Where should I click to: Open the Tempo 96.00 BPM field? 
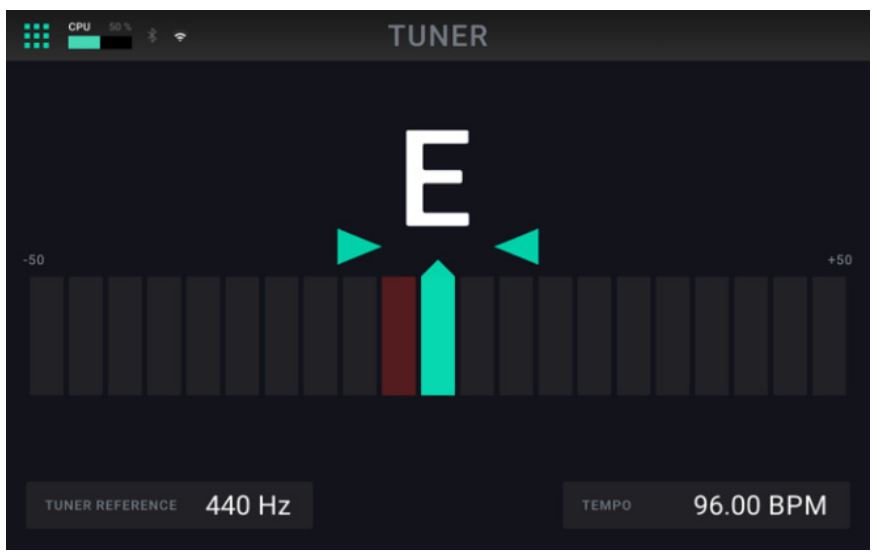click(706, 505)
